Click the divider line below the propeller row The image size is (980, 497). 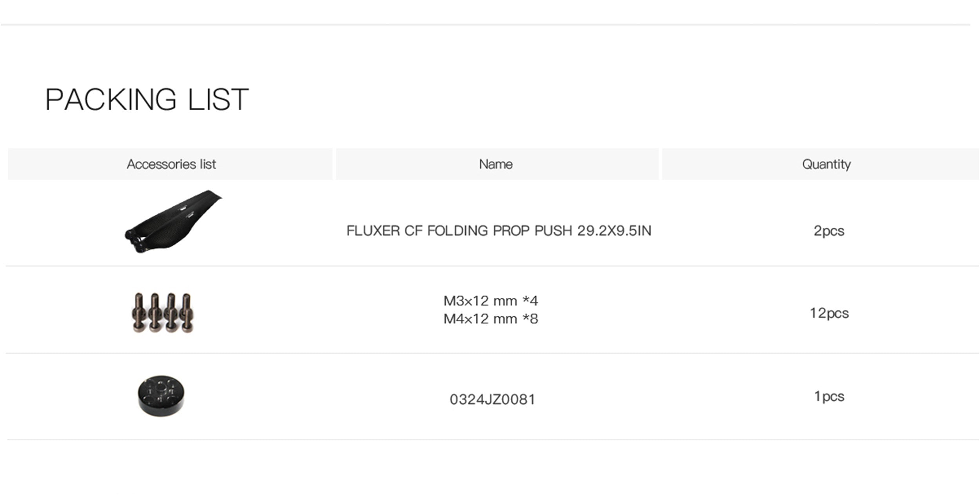[492, 266]
